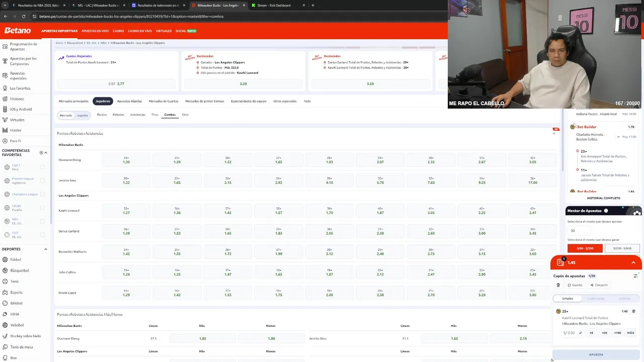Screen dimensions: 644x362
Task: Select Voleibol sport icon
Action: pyautogui.click(x=5, y=325)
